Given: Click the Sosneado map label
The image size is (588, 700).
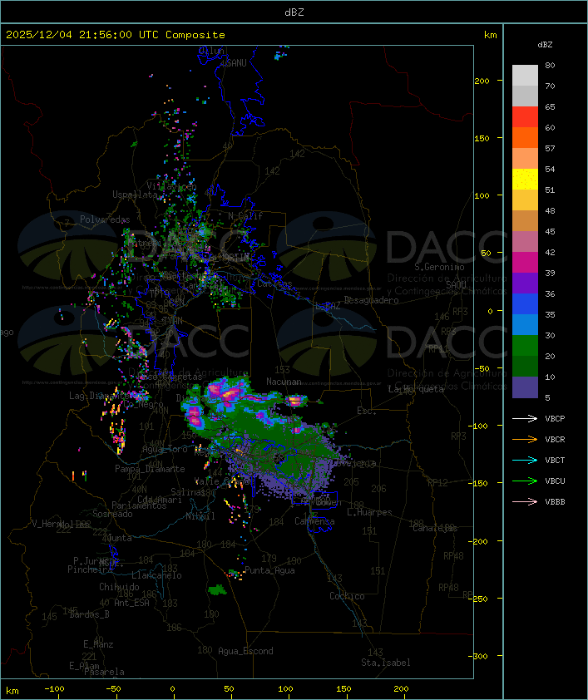Looking at the screenshot, I should pyautogui.click(x=112, y=514).
